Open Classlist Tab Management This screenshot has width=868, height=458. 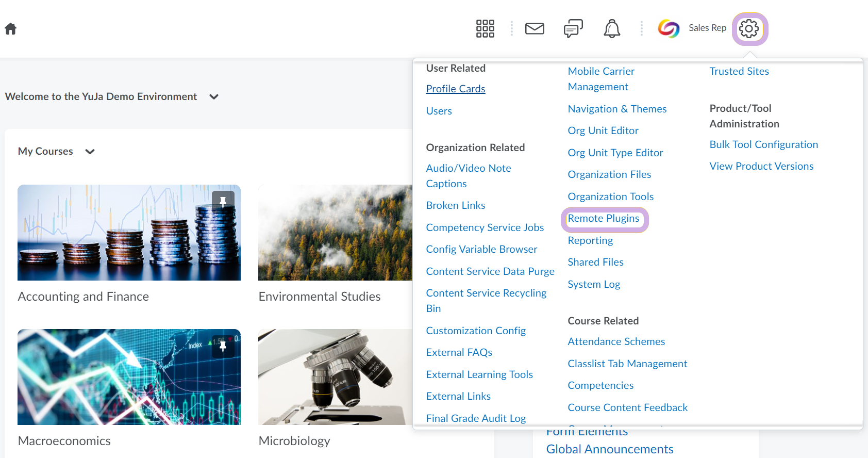click(627, 364)
